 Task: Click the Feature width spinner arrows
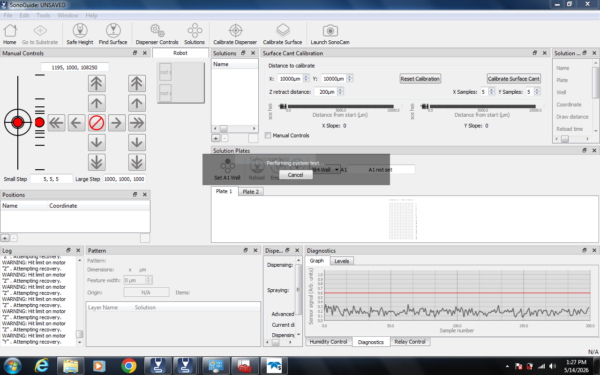[148, 280]
